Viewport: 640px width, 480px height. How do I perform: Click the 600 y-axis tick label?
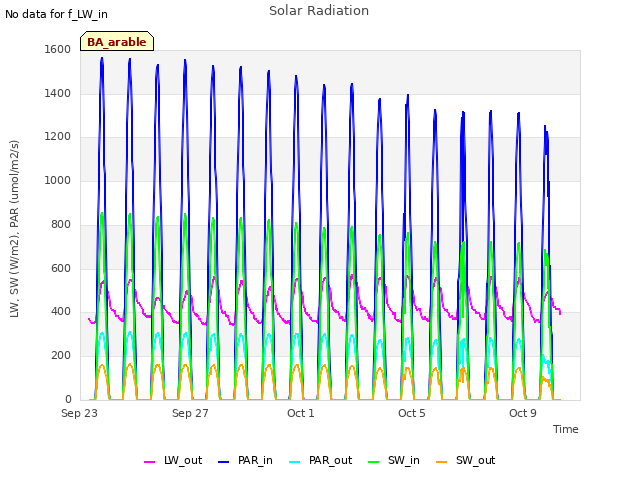(x=61, y=269)
